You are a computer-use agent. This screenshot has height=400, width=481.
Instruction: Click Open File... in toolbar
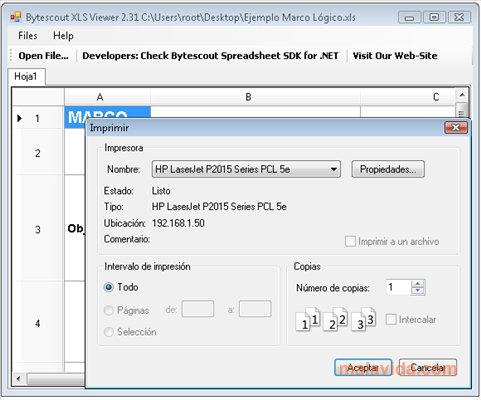click(43, 56)
